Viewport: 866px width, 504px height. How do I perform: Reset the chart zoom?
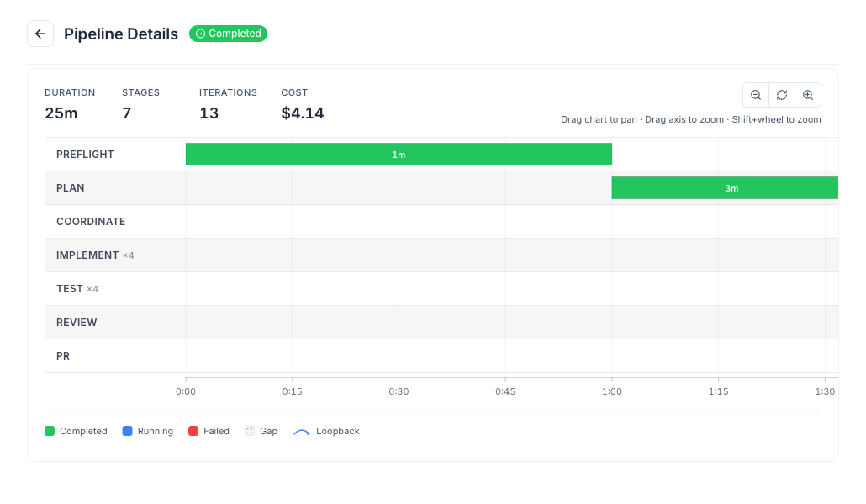pyautogui.click(x=782, y=95)
